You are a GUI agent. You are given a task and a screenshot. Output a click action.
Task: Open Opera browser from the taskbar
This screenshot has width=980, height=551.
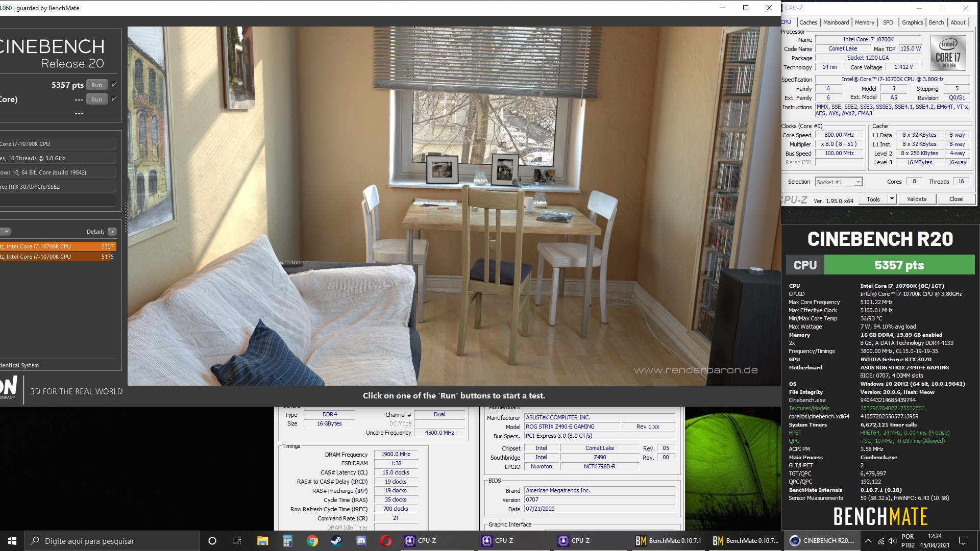386,541
